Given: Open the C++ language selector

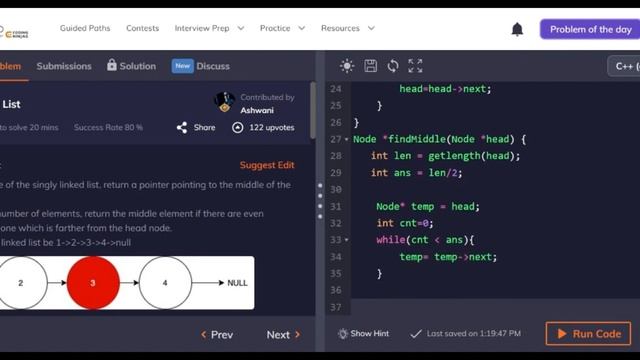Looking at the screenshot, I should pos(623,66).
